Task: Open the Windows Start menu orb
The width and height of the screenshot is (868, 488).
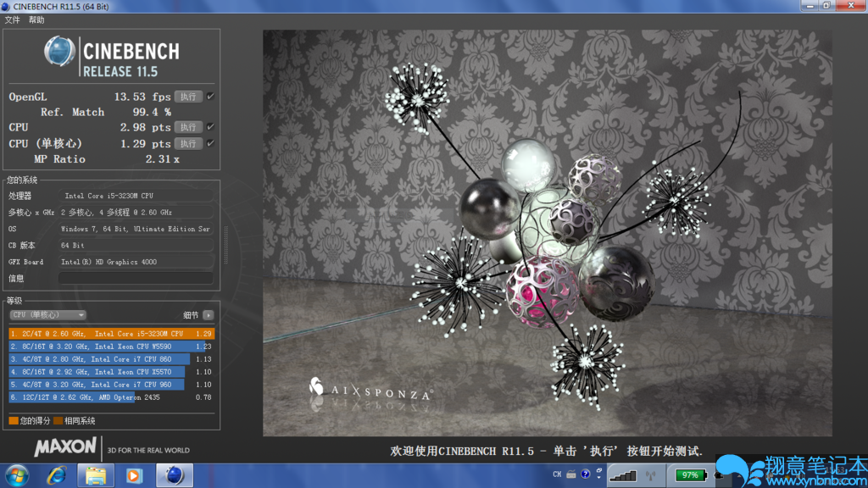Action: (x=17, y=475)
